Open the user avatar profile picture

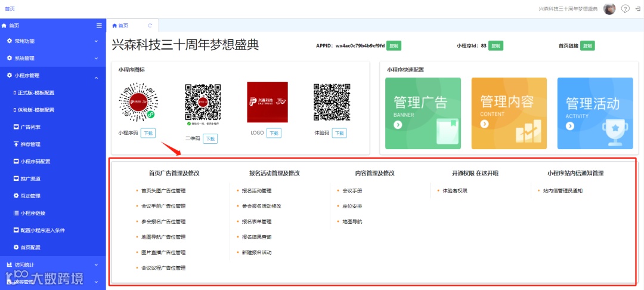(x=609, y=8)
